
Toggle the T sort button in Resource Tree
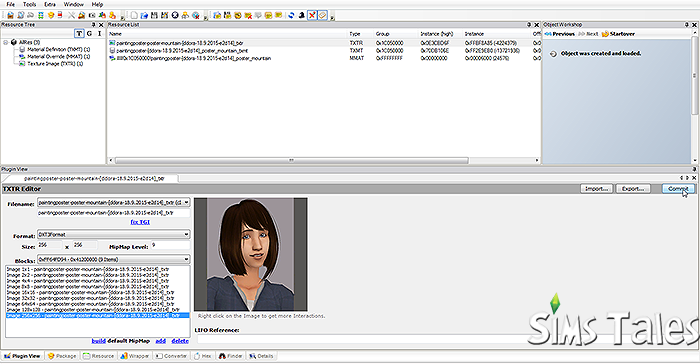pos(79,33)
